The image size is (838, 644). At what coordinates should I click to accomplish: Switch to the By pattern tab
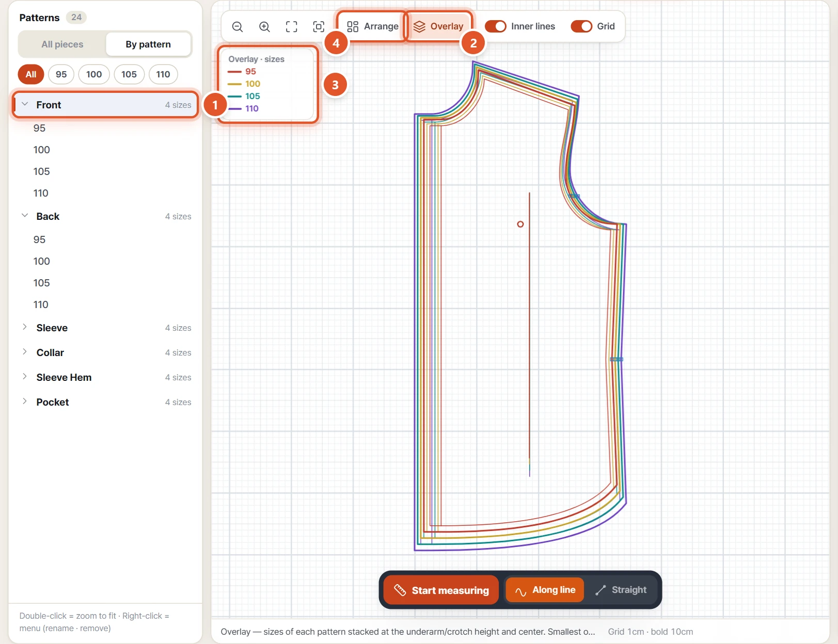pyautogui.click(x=148, y=44)
